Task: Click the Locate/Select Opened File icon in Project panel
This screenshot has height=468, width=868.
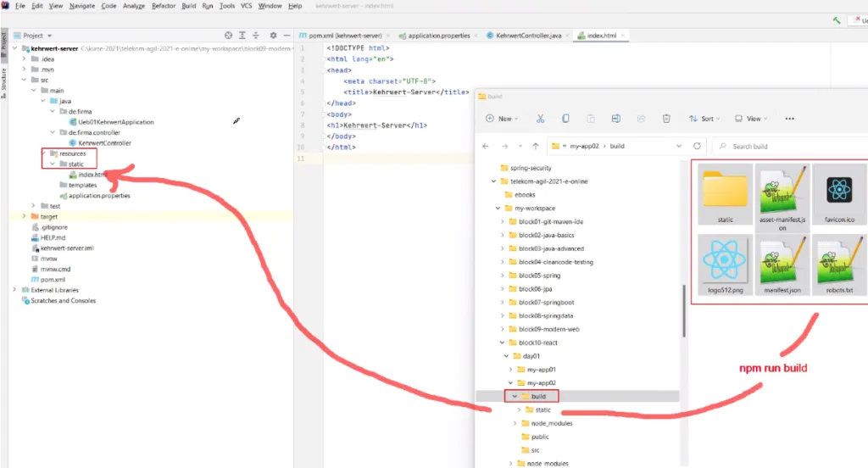Action: [228, 36]
